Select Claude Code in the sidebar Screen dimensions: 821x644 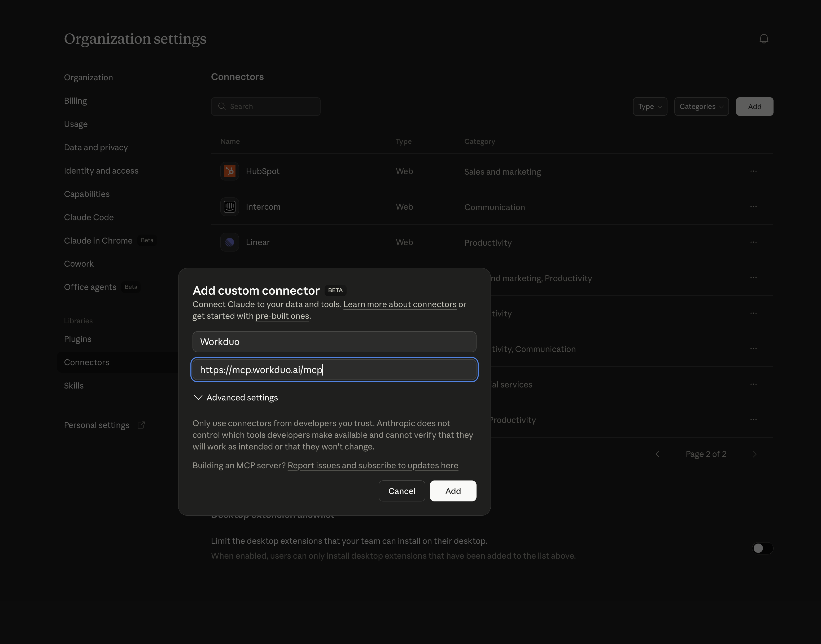89,217
